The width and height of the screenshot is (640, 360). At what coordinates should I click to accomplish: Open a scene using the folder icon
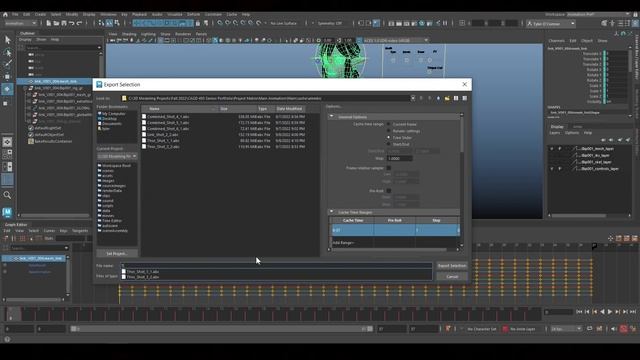pos(56,23)
